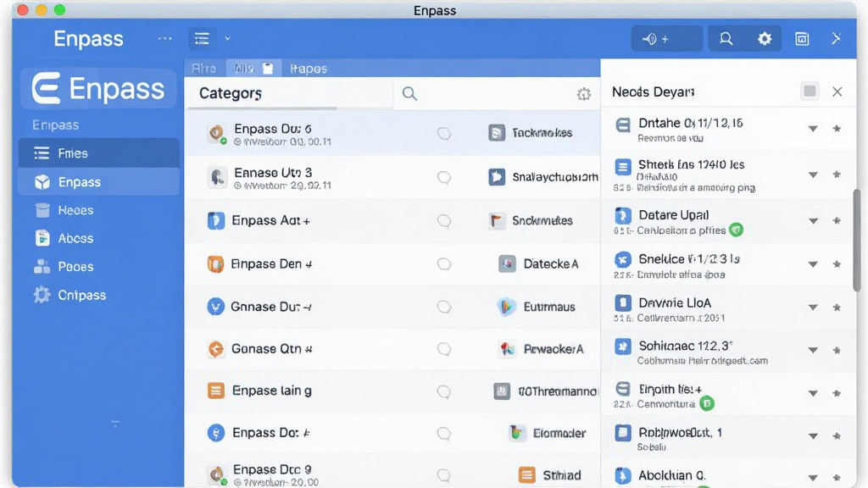Viewport: 868px width, 488px height.
Task: Expand the Robinwoedut entry dropdown arrow
Action: pos(813,436)
